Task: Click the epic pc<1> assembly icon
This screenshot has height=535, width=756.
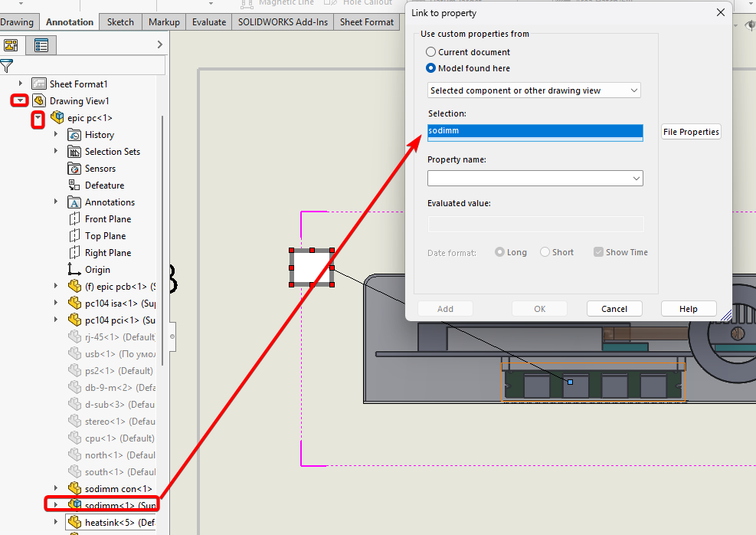Action: click(57, 117)
